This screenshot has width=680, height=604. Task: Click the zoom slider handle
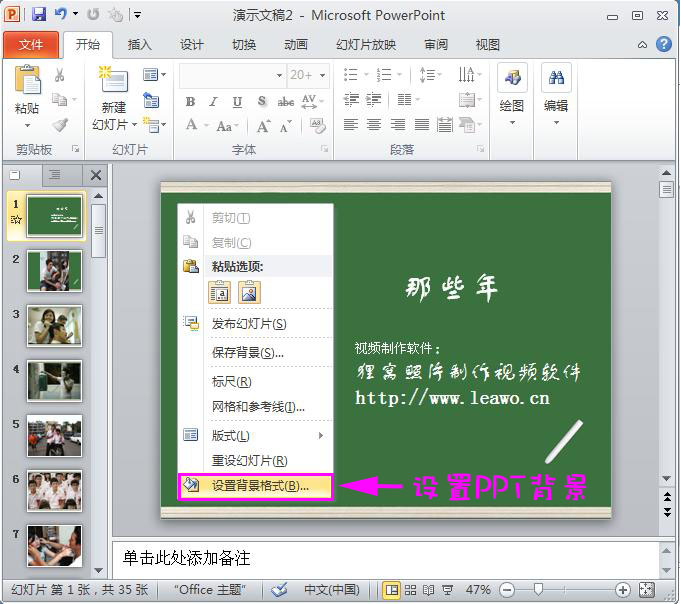[x=538, y=589]
